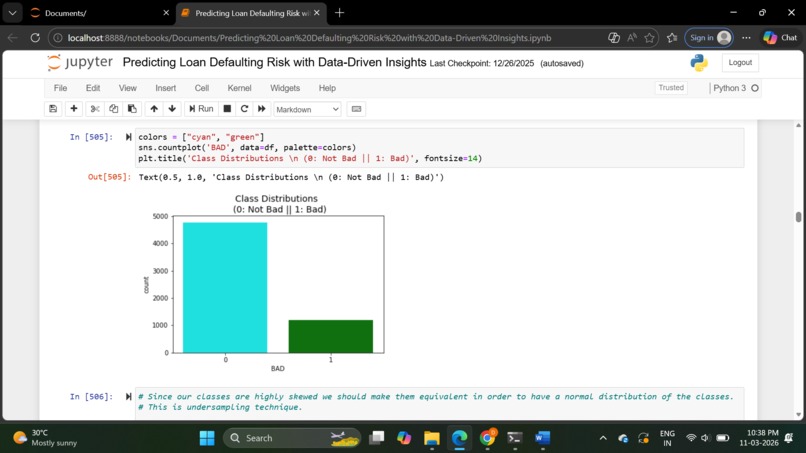
Task: Close the Predicting Loan Defaulting tab
Action: click(x=317, y=13)
